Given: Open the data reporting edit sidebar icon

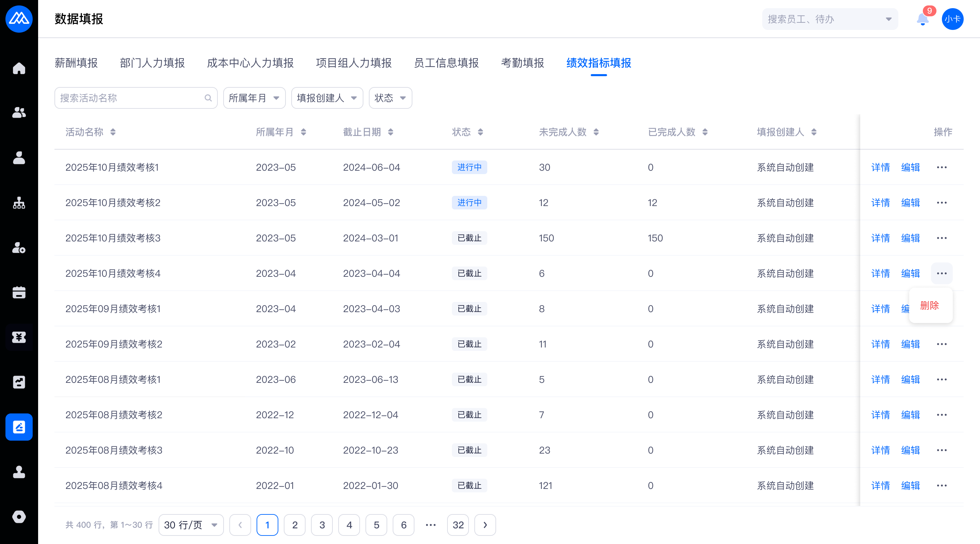Looking at the screenshot, I should [19, 427].
